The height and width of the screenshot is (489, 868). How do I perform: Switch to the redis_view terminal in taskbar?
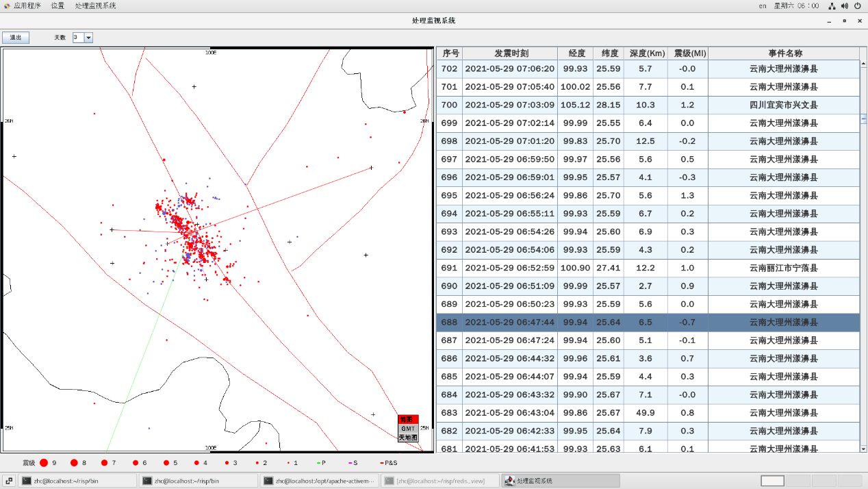click(440, 481)
